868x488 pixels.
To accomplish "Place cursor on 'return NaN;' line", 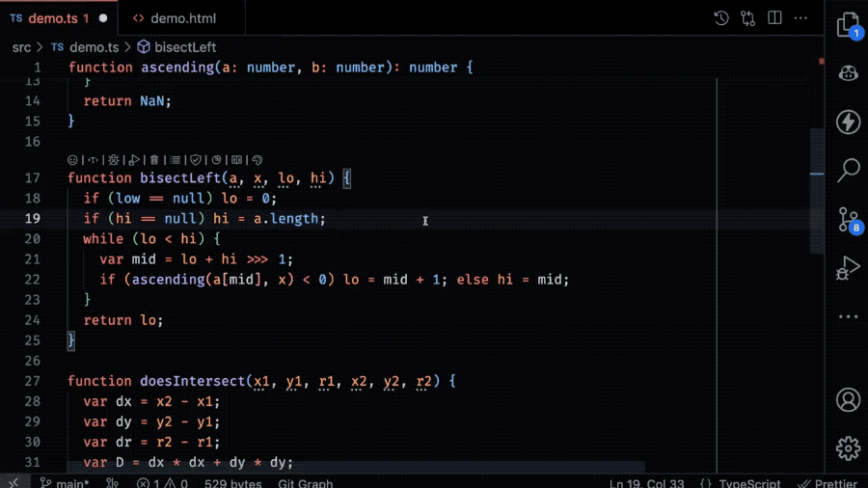I will (127, 101).
